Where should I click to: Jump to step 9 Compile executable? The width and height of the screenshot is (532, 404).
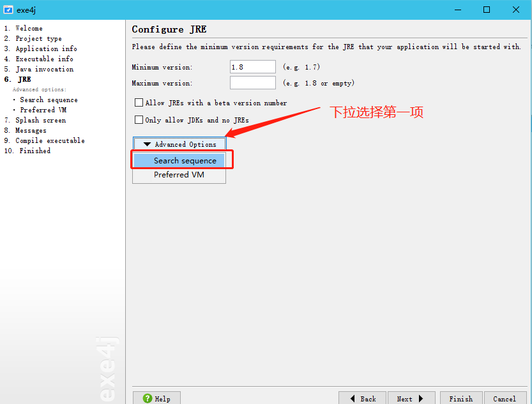[45, 140]
